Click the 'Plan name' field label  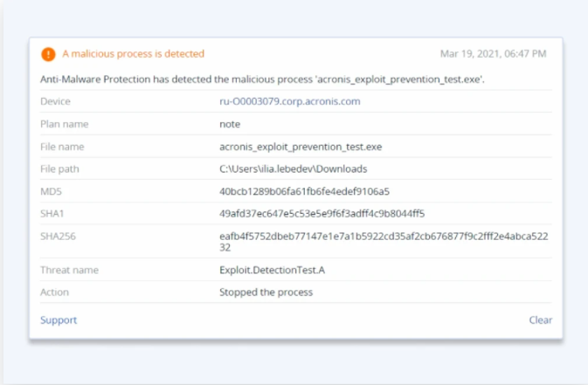click(x=65, y=124)
